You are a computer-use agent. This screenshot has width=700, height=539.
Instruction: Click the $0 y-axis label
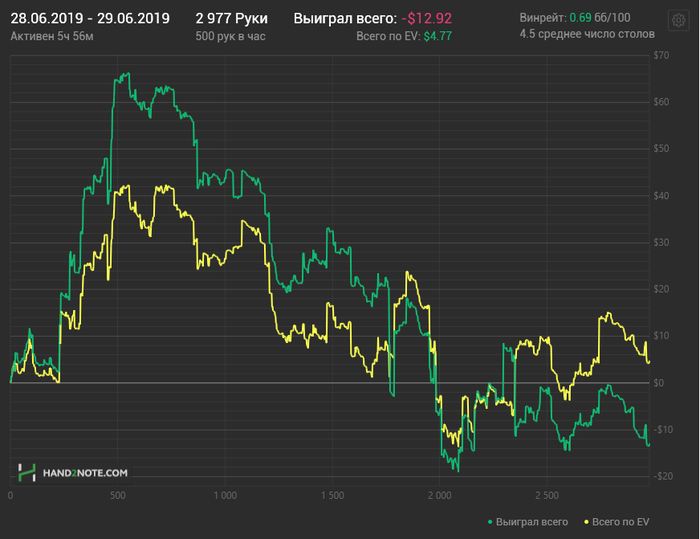click(662, 383)
